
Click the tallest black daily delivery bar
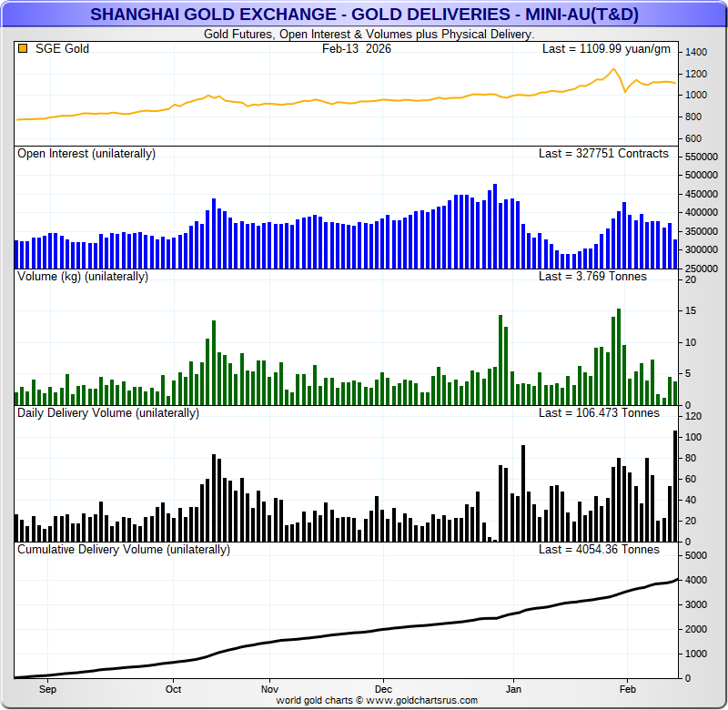click(x=675, y=486)
